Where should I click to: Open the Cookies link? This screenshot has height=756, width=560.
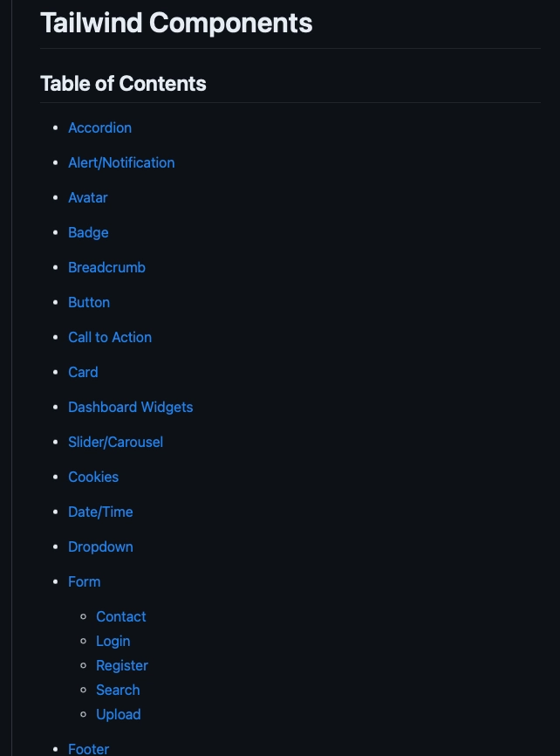[93, 477]
